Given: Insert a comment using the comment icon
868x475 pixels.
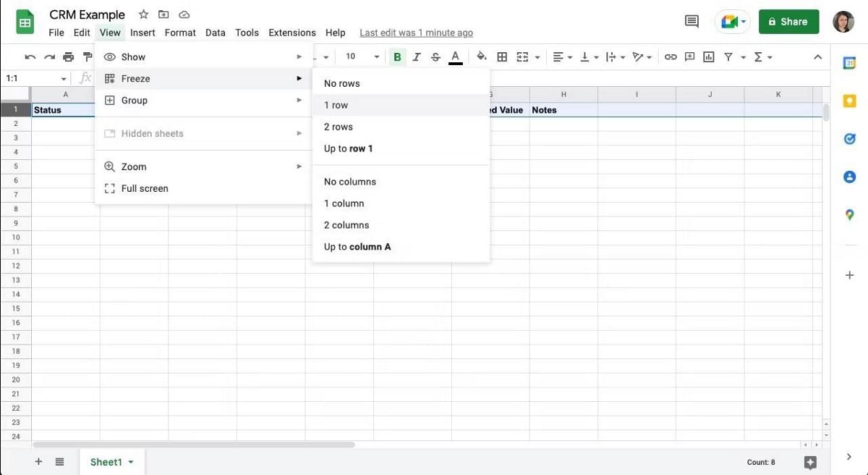Looking at the screenshot, I should tap(689, 56).
